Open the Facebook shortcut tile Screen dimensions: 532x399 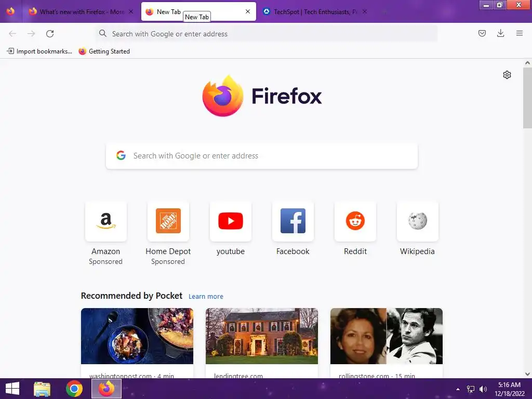pos(293,221)
